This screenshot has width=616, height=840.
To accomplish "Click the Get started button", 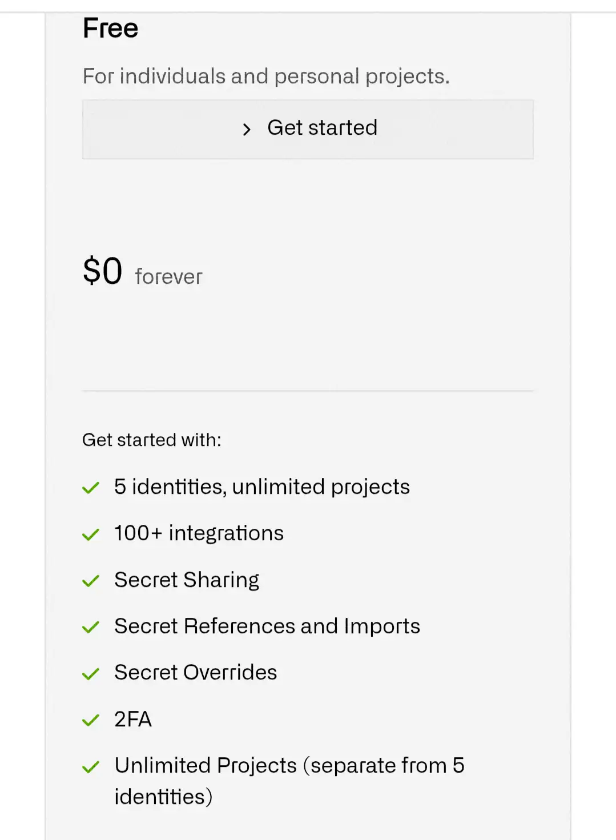I will 308,129.
